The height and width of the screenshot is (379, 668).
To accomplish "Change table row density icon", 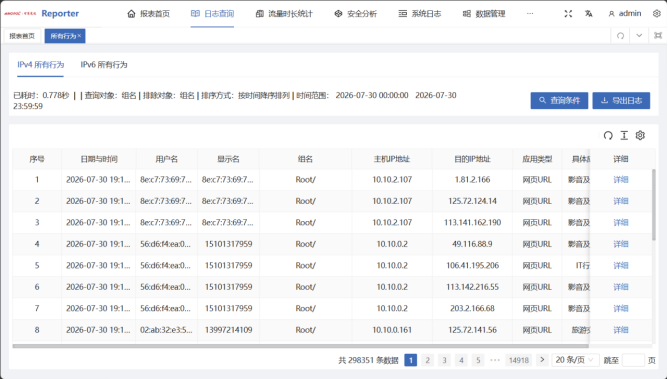I will [624, 135].
